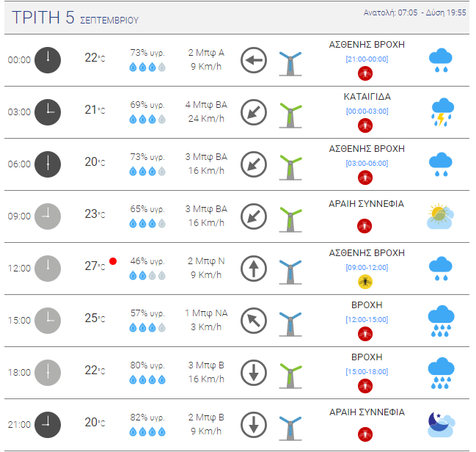Click the ΤΡΙΤΗ 5 ΣΕΠΤΕΜΒΡΙΟΥ date header
Viewport: 476px width, 452px height.
click(75, 18)
